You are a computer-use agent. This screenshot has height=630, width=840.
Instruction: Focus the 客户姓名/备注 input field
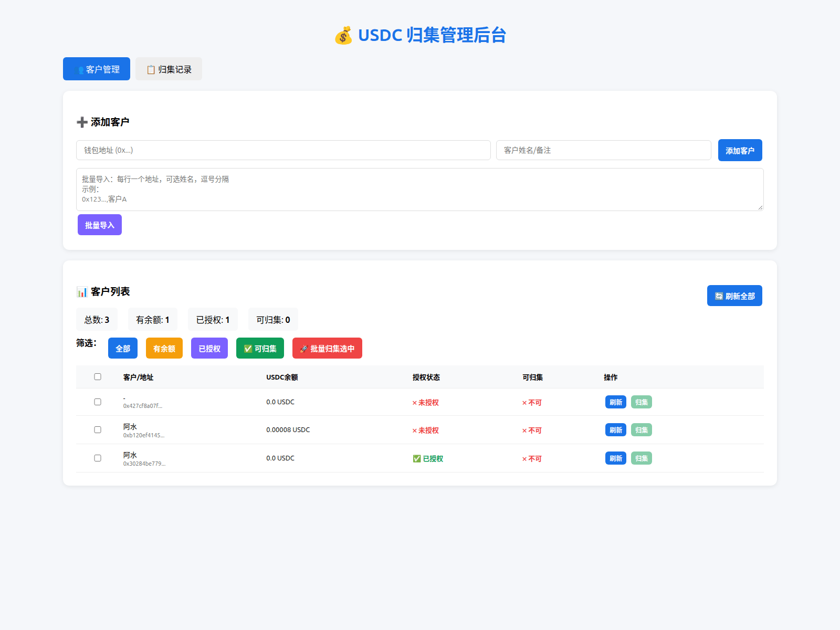(x=604, y=150)
